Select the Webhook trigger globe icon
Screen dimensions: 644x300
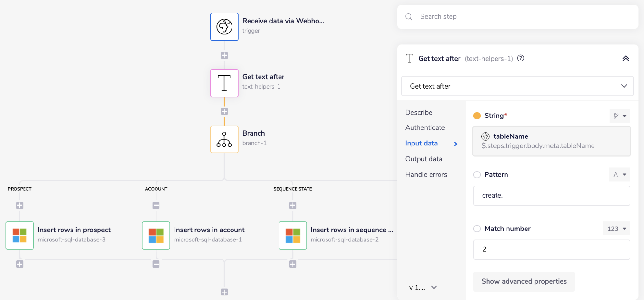[224, 27]
